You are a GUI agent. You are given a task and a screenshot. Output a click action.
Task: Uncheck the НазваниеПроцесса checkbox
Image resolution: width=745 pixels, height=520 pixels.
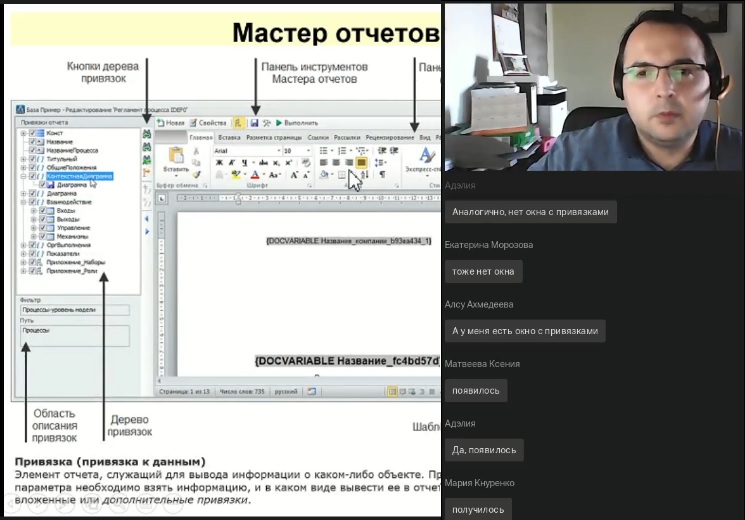coord(32,150)
